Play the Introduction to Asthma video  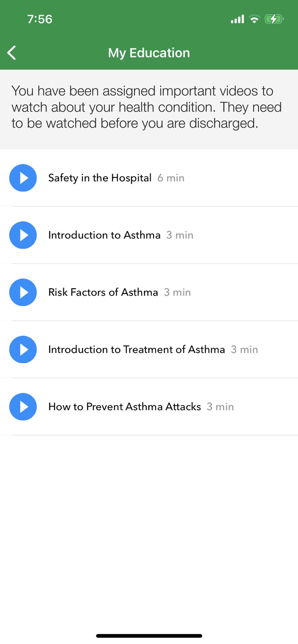[x=23, y=235]
